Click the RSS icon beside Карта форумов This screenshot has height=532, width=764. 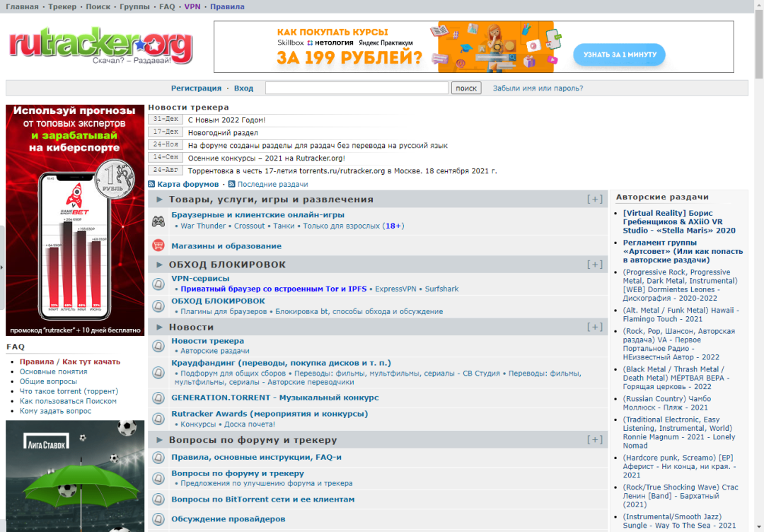tap(151, 184)
